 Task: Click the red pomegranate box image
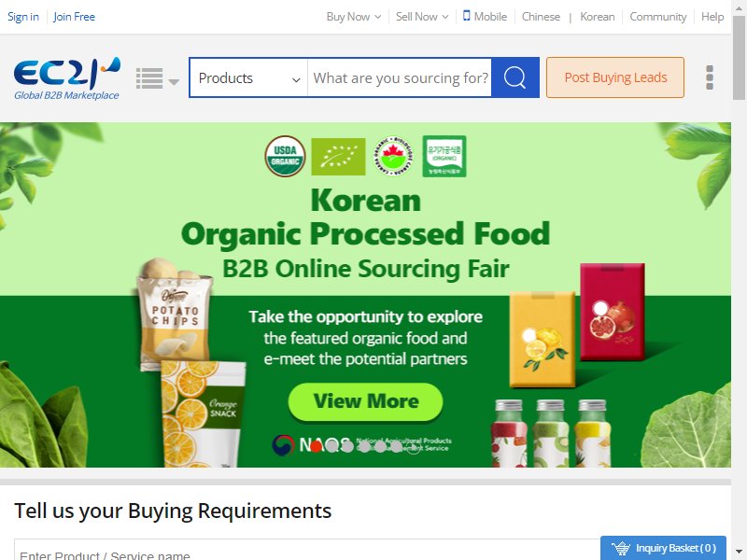[x=613, y=312]
